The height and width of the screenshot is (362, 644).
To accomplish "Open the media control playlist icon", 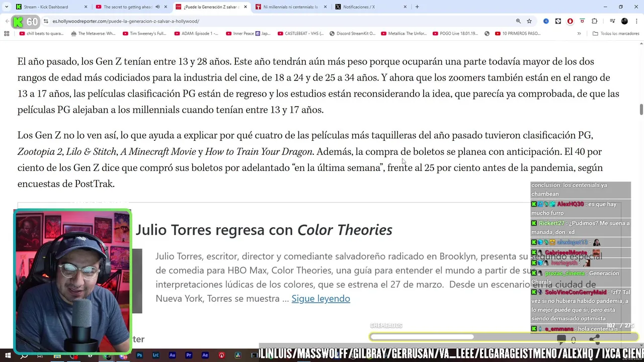I will (612, 21).
